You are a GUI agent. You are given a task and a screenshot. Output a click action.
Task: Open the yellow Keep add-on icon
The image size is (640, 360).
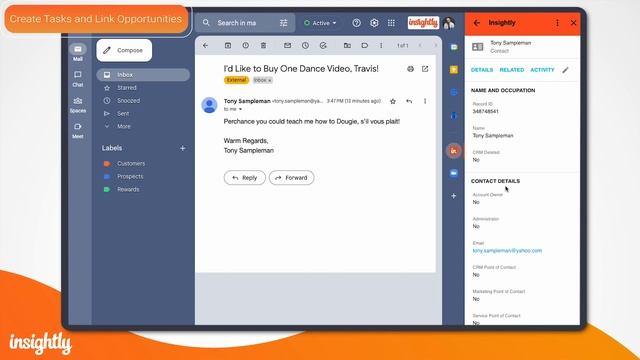click(453, 70)
